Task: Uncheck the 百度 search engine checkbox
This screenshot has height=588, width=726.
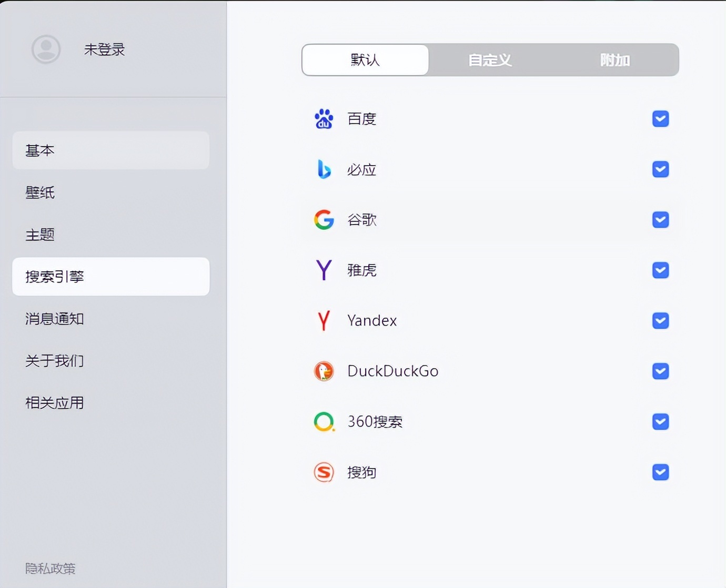Action: coord(660,119)
